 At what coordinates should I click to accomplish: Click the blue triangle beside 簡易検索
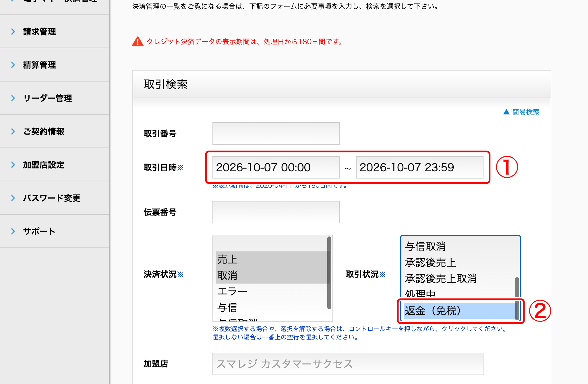(x=506, y=112)
